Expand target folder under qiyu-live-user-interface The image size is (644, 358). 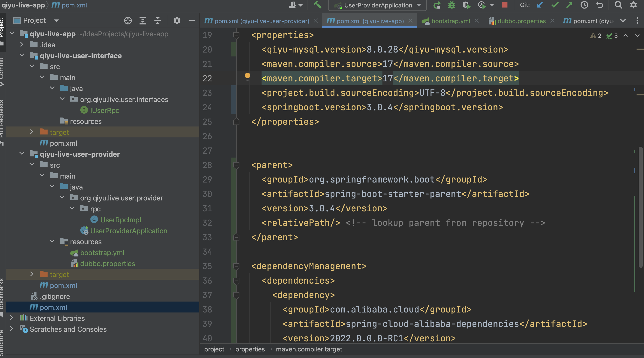click(x=32, y=132)
